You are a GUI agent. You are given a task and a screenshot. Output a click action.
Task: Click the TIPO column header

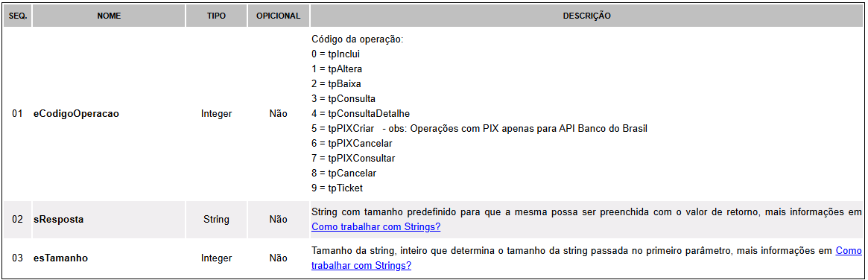[216, 16]
